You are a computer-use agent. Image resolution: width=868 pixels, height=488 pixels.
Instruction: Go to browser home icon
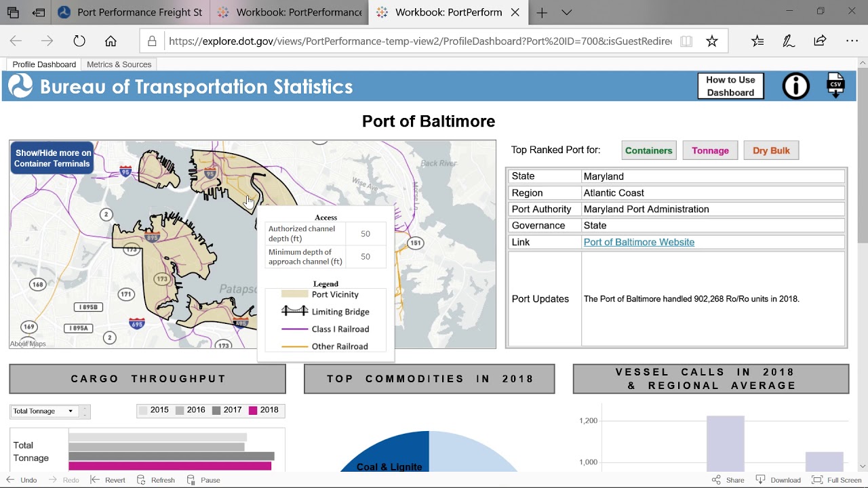point(111,41)
